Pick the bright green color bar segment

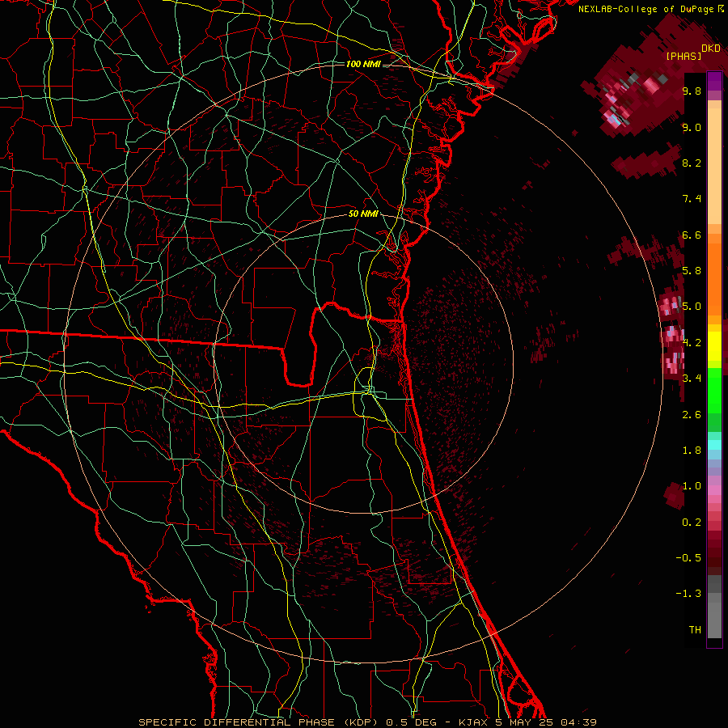pos(714,389)
